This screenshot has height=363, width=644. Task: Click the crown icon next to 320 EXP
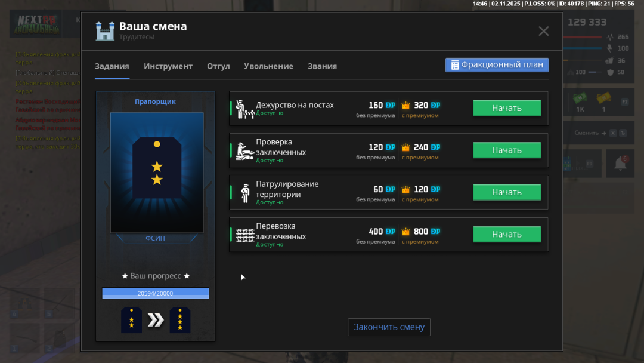pyautogui.click(x=406, y=106)
